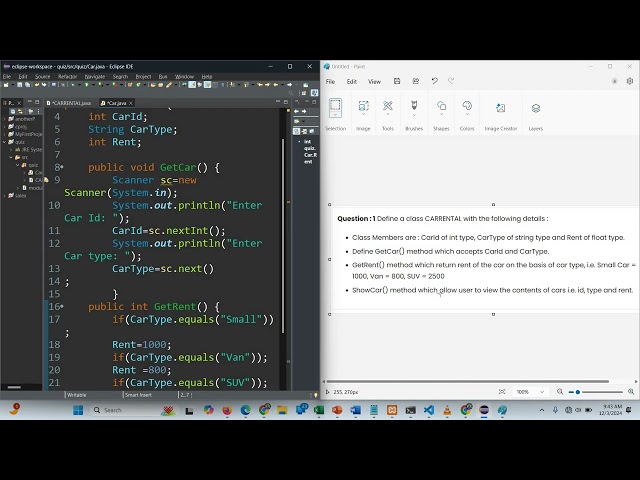Open Eclipse Refactor menu
This screenshot has height=480, width=640.
pyautogui.click(x=67, y=76)
